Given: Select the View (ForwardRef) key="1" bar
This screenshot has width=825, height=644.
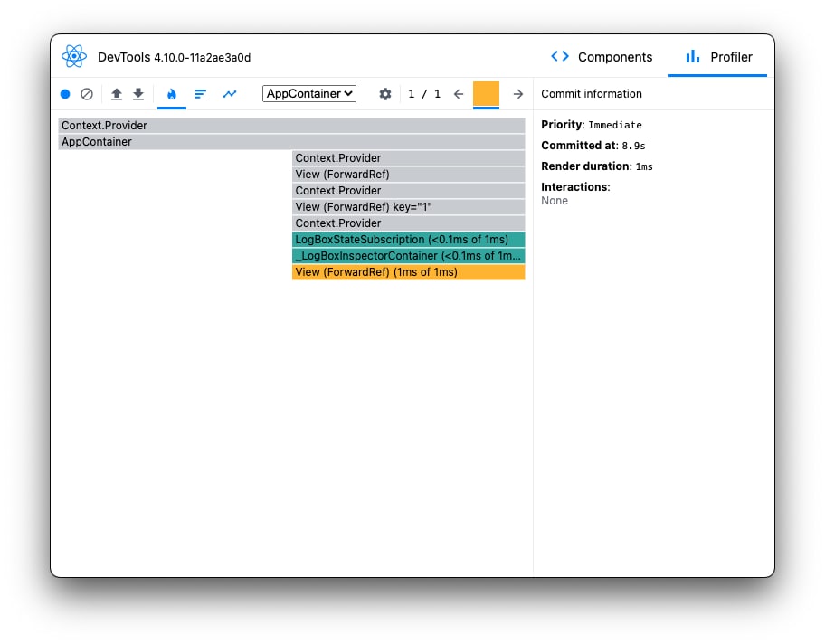Looking at the screenshot, I should tap(408, 207).
